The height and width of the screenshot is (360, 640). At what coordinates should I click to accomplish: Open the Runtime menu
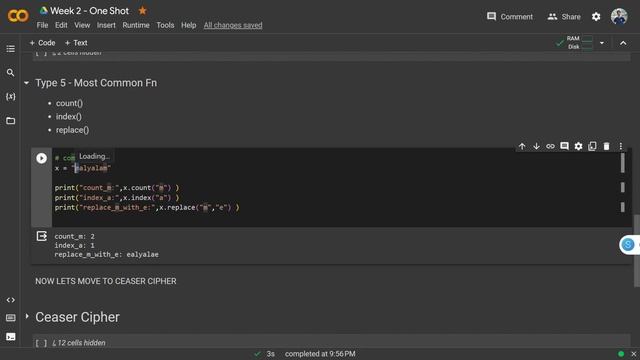coord(136,25)
